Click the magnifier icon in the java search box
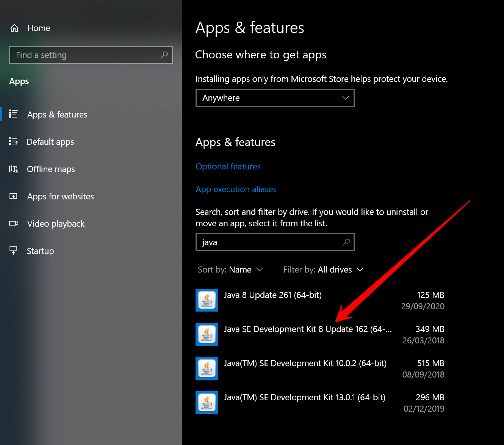Viewport: 504px width, 445px height. 346,242
